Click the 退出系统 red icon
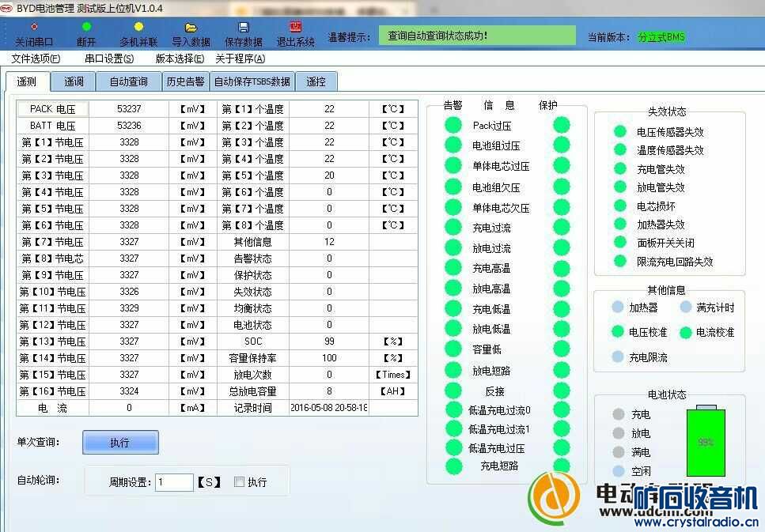The width and height of the screenshot is (765, 532). [296, 27]
